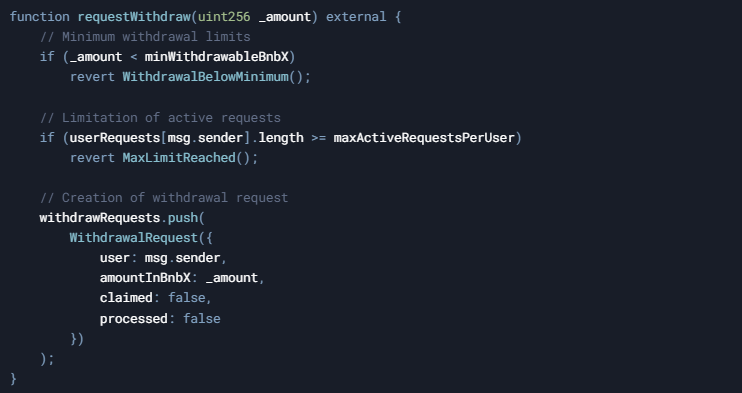Click the requestWithdraw function name
This screenshot has width=742, height=393.
point(134,17)
